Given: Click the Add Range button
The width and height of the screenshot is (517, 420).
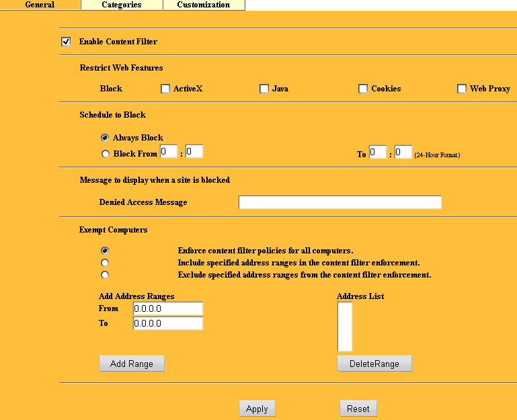Looking at the screenshot, I should [x=132, y=364].
